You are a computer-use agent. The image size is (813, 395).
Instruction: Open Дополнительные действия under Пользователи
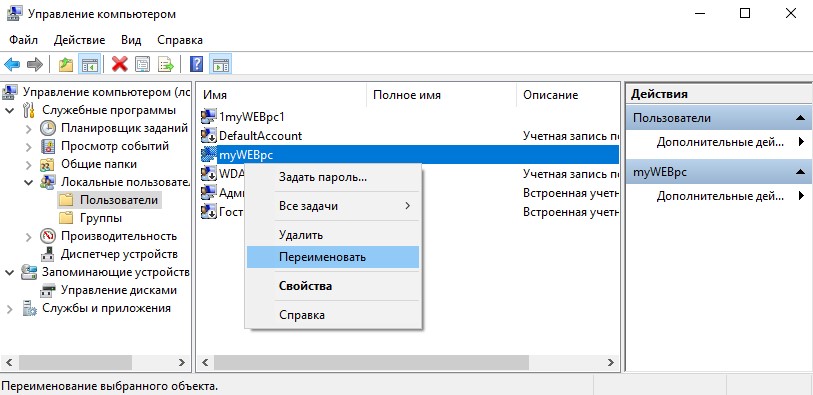pyautogui.click(x=719, y=142)
